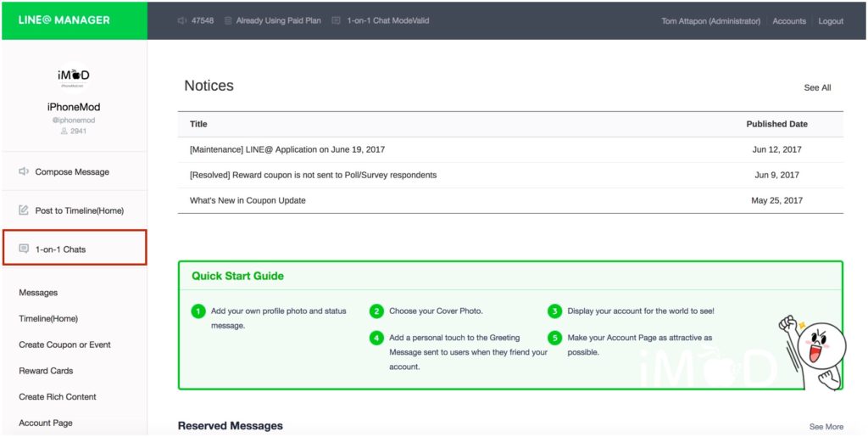Open Create Coupon or Event

[x=64, y=345]
